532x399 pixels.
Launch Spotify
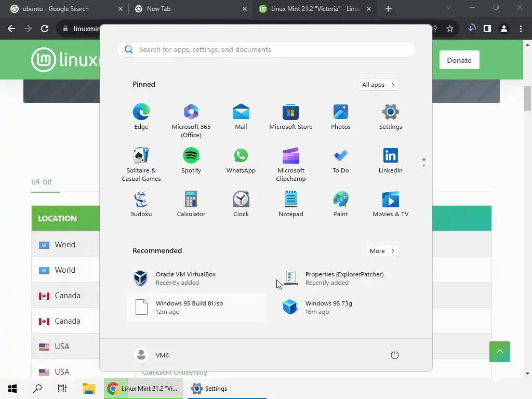tap(191, 161)
